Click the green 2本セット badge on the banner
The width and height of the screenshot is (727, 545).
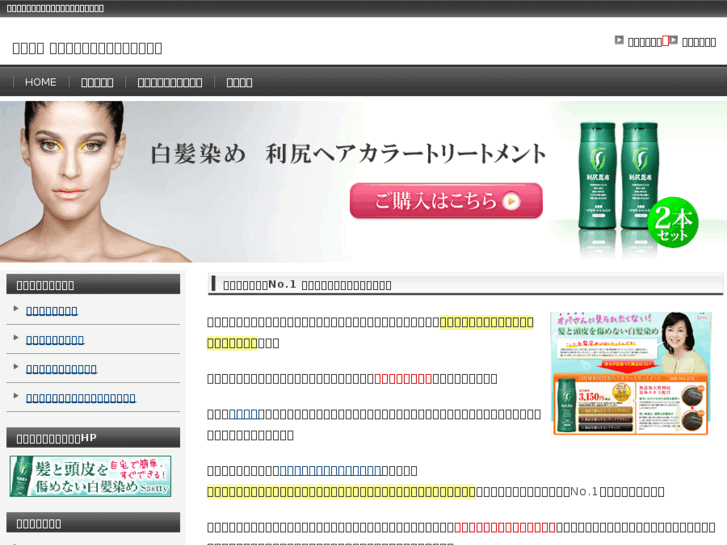(673, 223)
